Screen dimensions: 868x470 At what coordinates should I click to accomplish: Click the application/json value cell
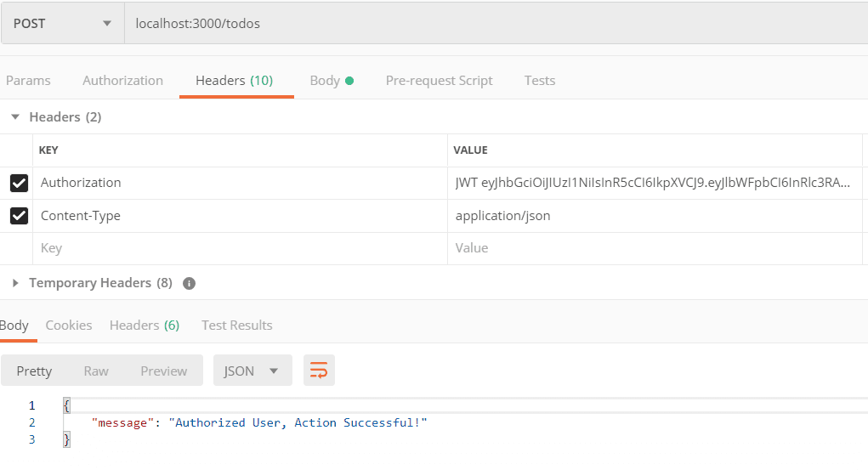point(655,215)
